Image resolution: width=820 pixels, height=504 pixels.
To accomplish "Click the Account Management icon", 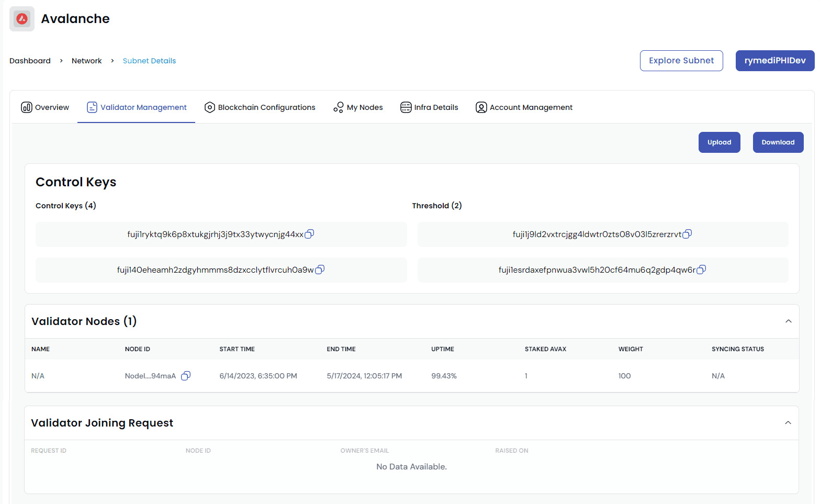I will pyautogui.click(x=481, y=107).
